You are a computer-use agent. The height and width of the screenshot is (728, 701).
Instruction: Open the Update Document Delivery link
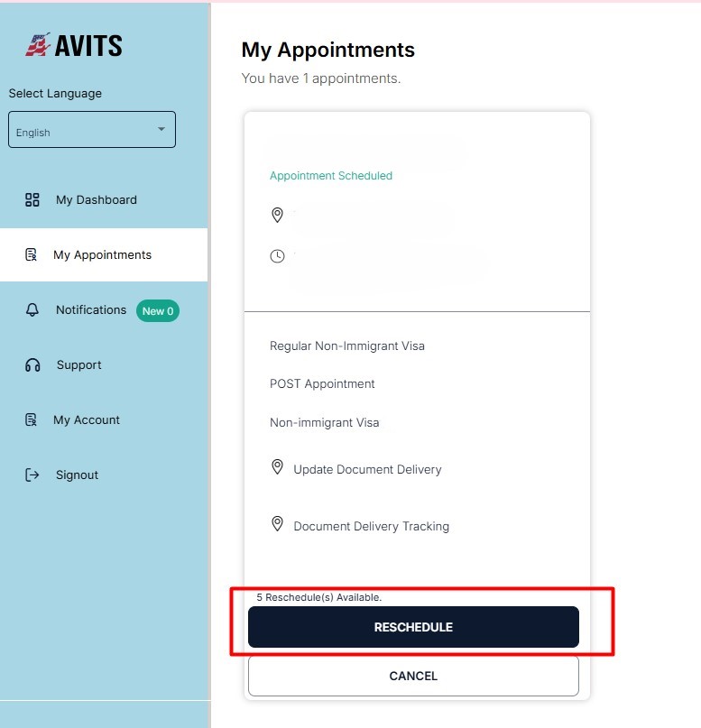tap(366, 469)
